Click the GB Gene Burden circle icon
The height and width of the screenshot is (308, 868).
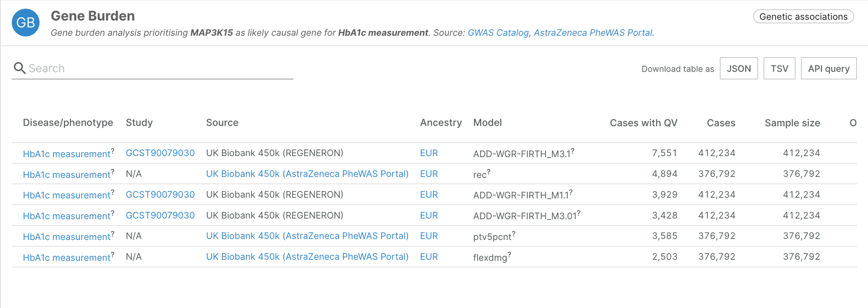(26, 23)
